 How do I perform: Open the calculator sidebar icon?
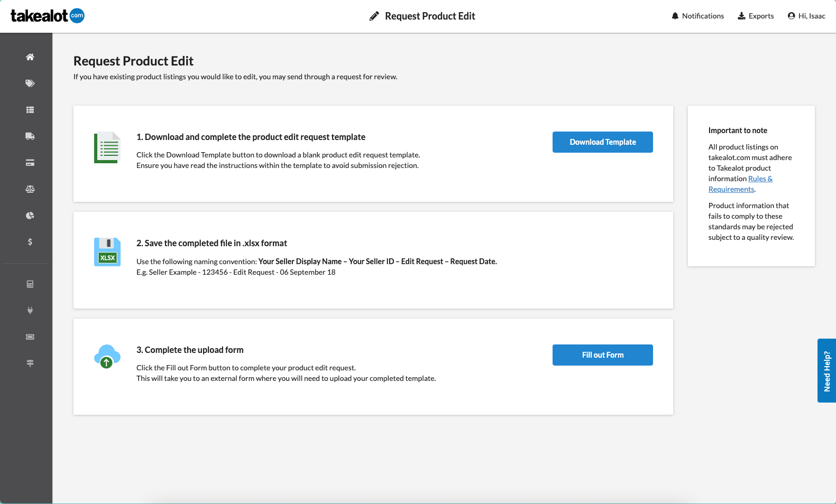pyautogui.click(x=30, y=284)
